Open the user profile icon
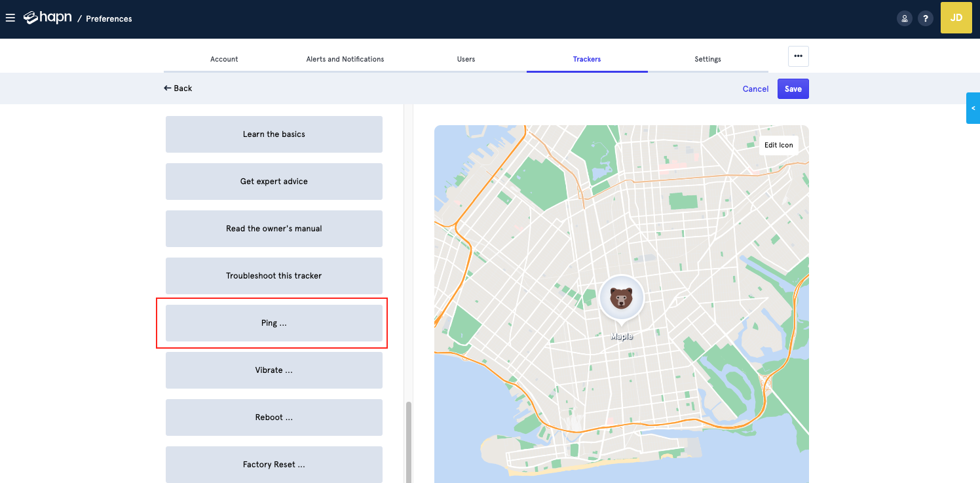Screen dimensions: 980x483 [904, 18]
